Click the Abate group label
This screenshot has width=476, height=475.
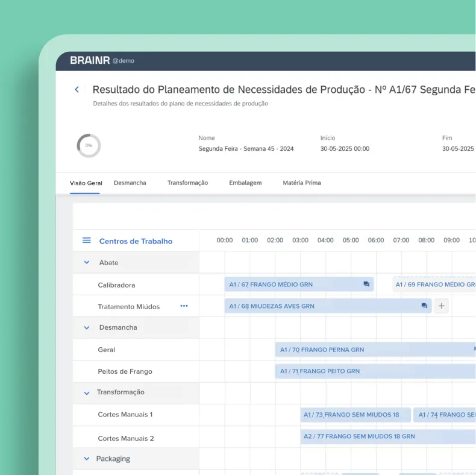(x=108, y=263)
